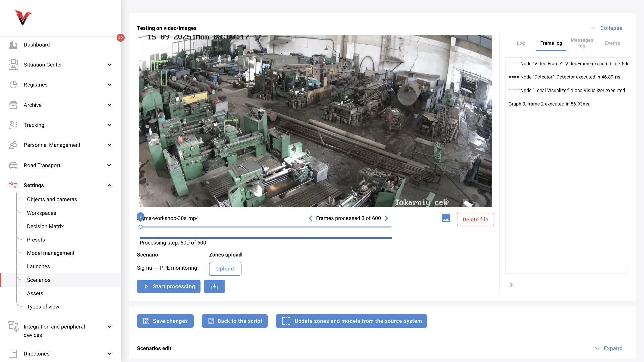Click the Road Transport car icon

point(13,165)
